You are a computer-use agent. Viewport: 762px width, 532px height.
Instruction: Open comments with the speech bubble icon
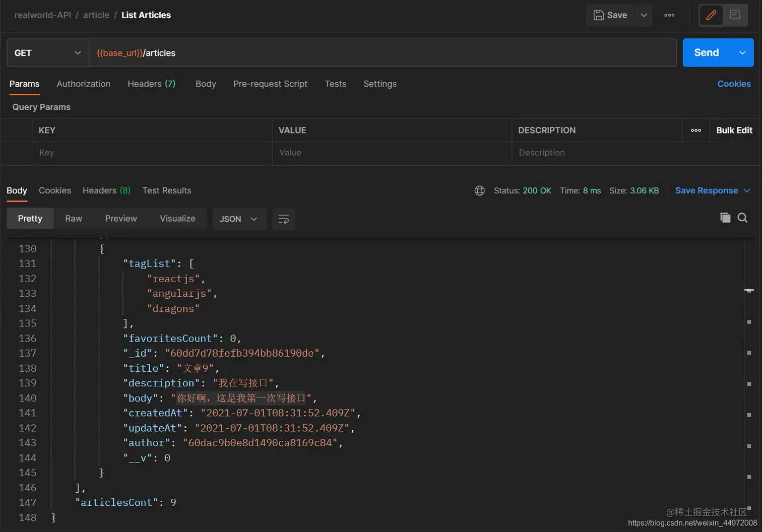[x=735, y=15]
